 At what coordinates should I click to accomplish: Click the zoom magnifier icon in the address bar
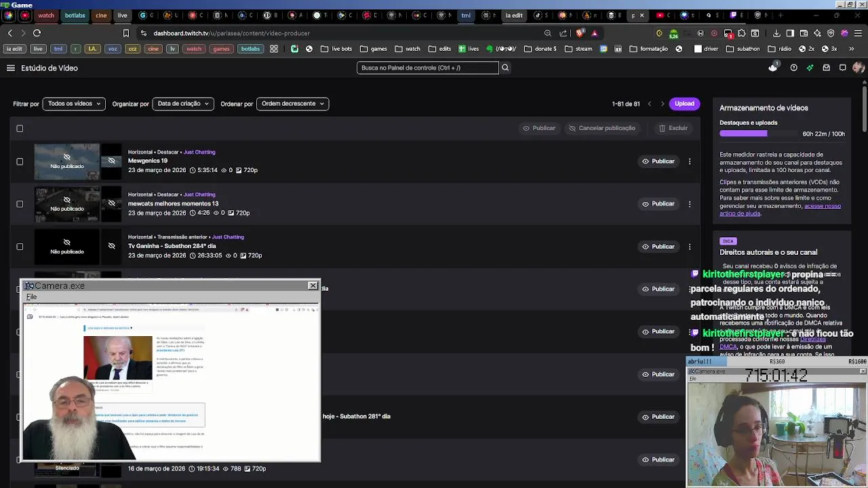[x=547, y=33]
